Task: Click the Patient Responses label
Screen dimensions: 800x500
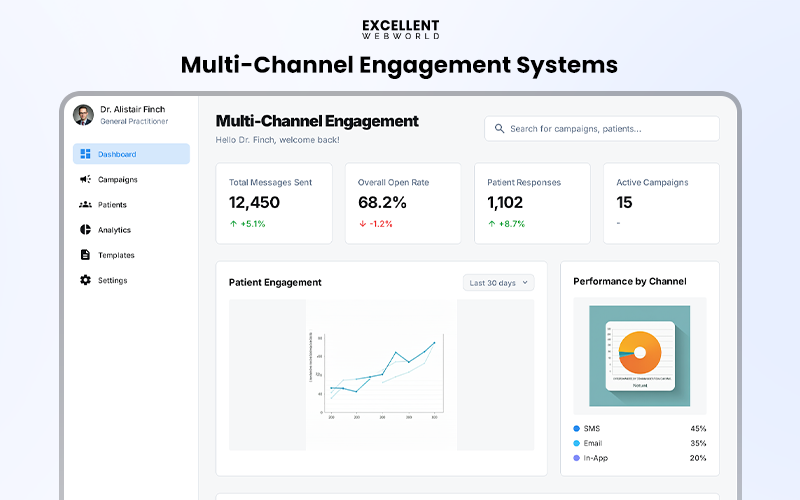Action: [x=524, y=182]
